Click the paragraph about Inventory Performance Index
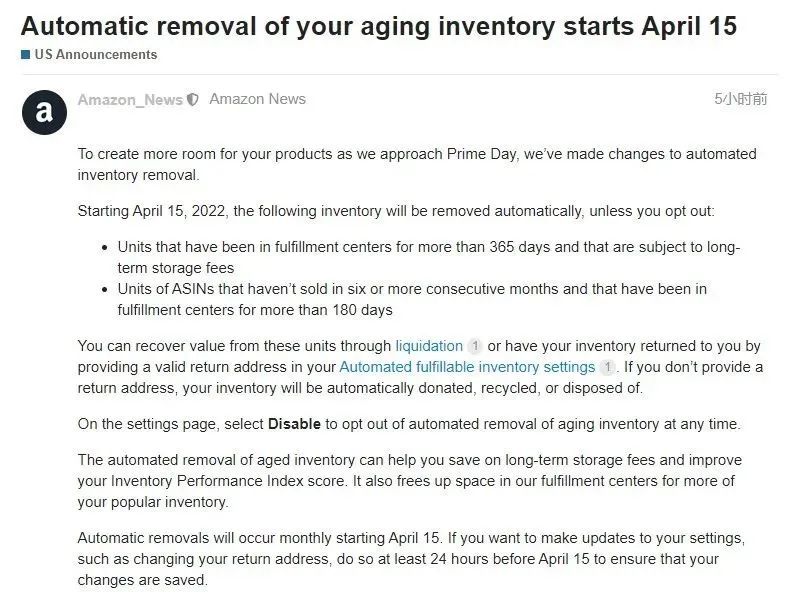The height and width of the screenshot is (592, 804). point(410,481)
